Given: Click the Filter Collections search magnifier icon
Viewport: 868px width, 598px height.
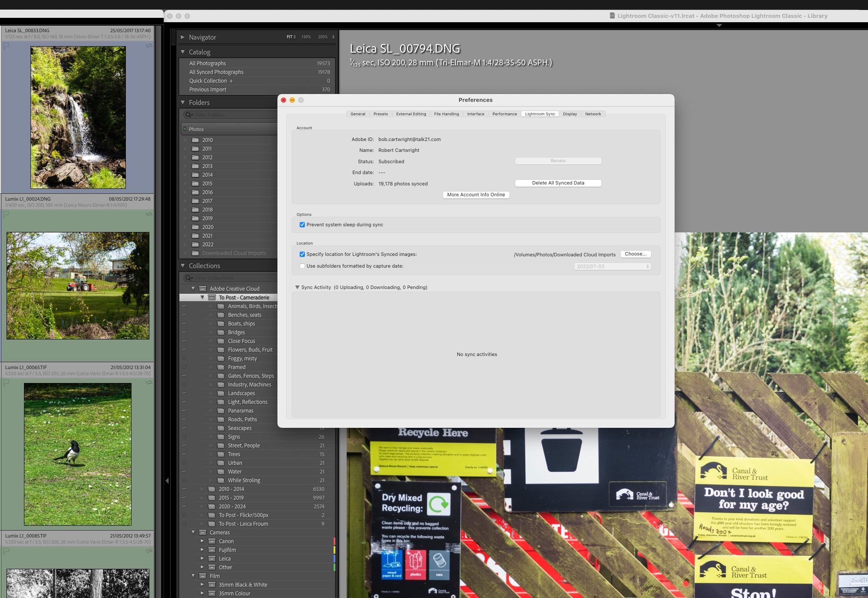Looking at the screenshot, I should pos(189,278).
